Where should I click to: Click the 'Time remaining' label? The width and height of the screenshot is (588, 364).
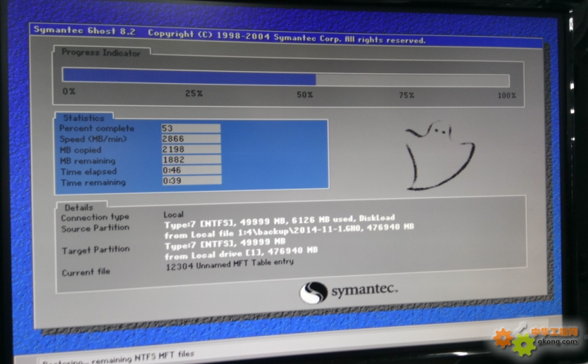[x=93, y=182]
